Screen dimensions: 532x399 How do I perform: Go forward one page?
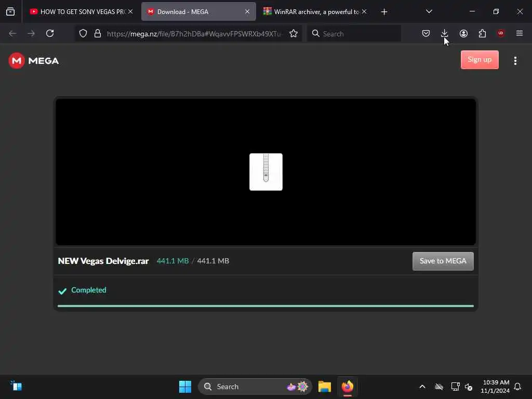[x=31, y=33]
